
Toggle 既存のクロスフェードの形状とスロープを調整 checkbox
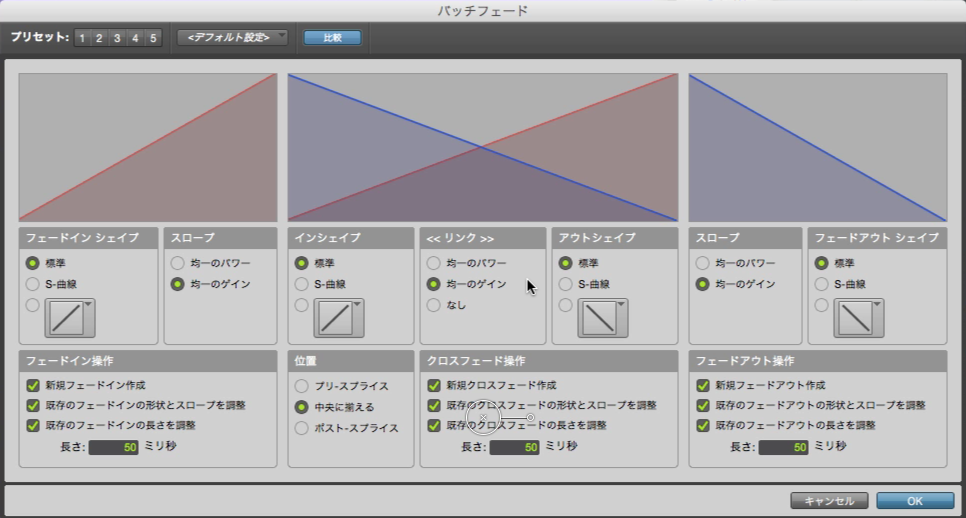tap(434, 405)
